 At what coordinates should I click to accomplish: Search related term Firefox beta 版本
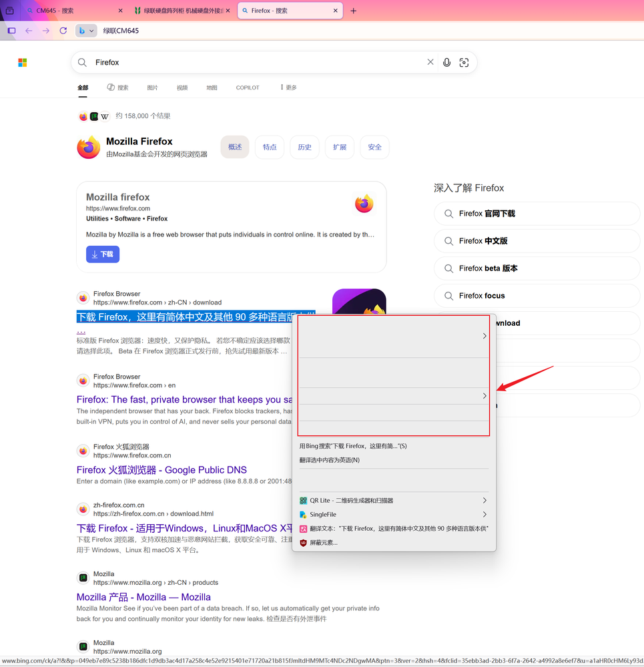tap(537, 268)
